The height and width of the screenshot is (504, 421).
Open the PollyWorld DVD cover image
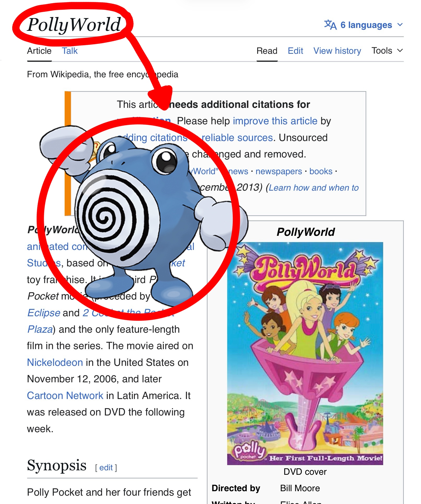(x=305, y=353)
